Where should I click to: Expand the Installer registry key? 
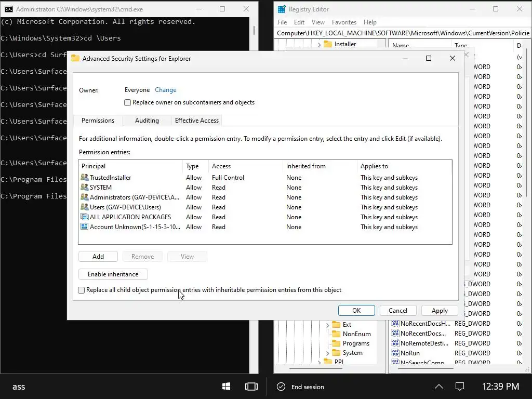click(319, 45)
